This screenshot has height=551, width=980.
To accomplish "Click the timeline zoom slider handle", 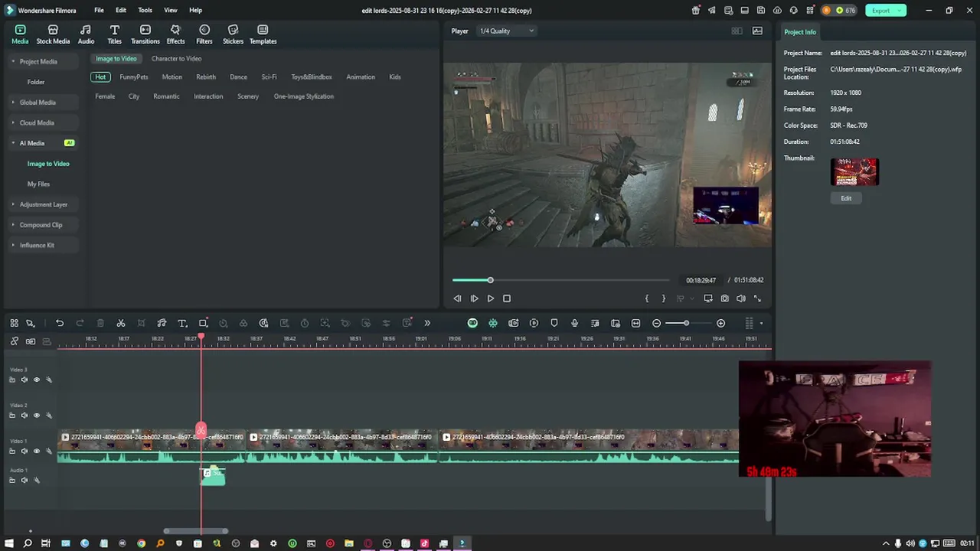I will [686, 323].
